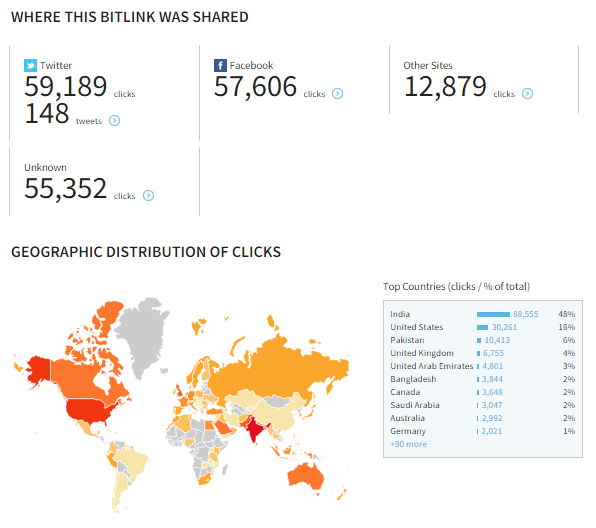Click the 57,606 Facebook clicks number
Viewport: 596px width, 528px height.
coord(255,87)
